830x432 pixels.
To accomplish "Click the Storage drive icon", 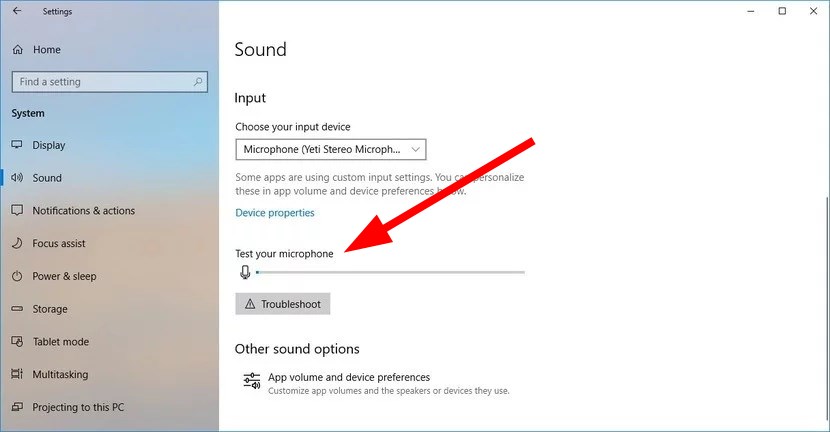I will pos(17,309).
